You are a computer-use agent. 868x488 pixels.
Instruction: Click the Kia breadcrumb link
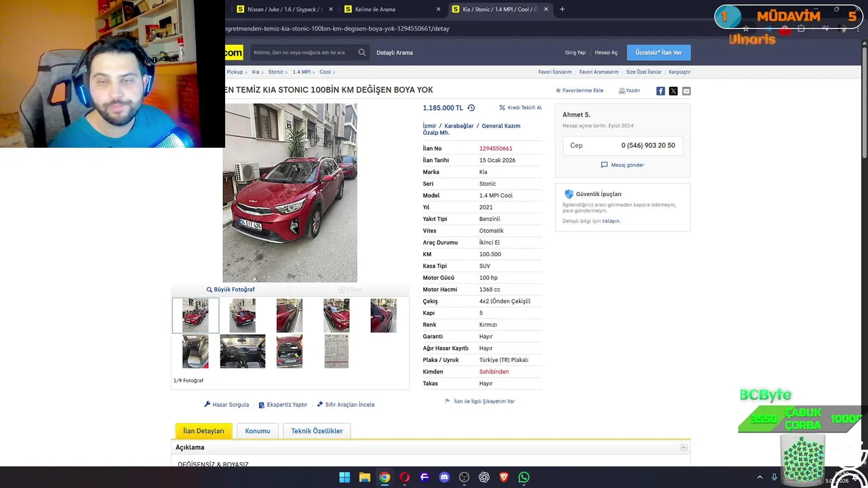[256, 72]
